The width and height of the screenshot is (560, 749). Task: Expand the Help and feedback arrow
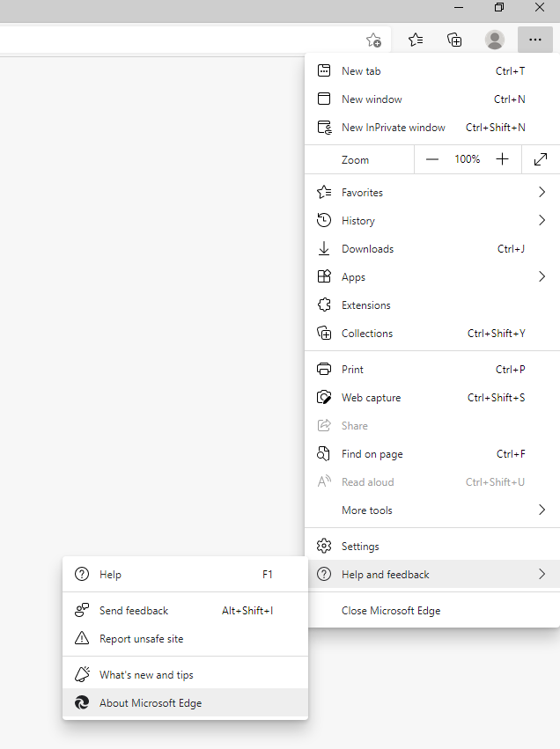(542, 574)
